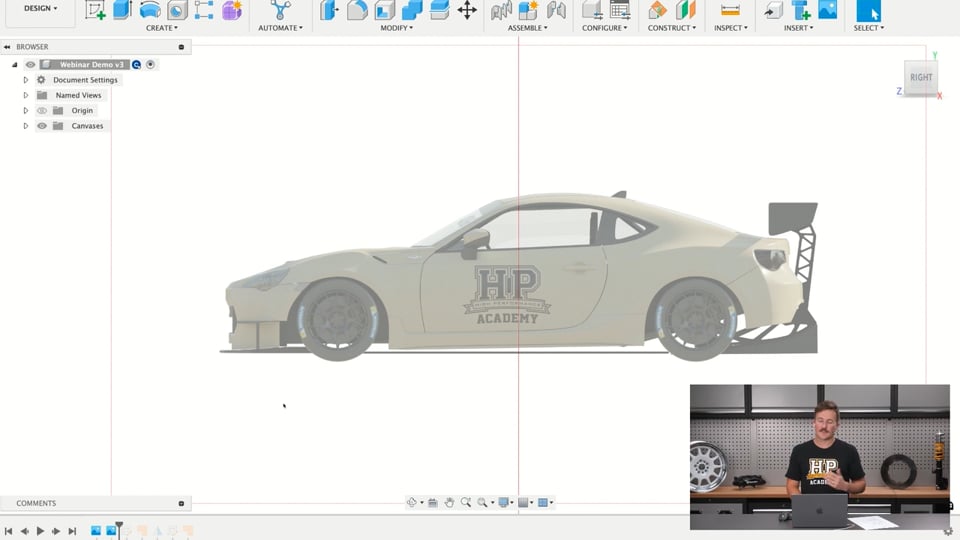Open the Modify menu

coord(397,28)
